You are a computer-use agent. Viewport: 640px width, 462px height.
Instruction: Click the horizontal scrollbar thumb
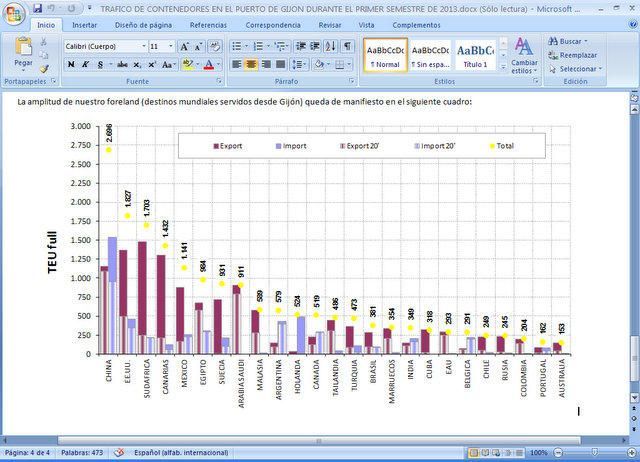(319, 440)
